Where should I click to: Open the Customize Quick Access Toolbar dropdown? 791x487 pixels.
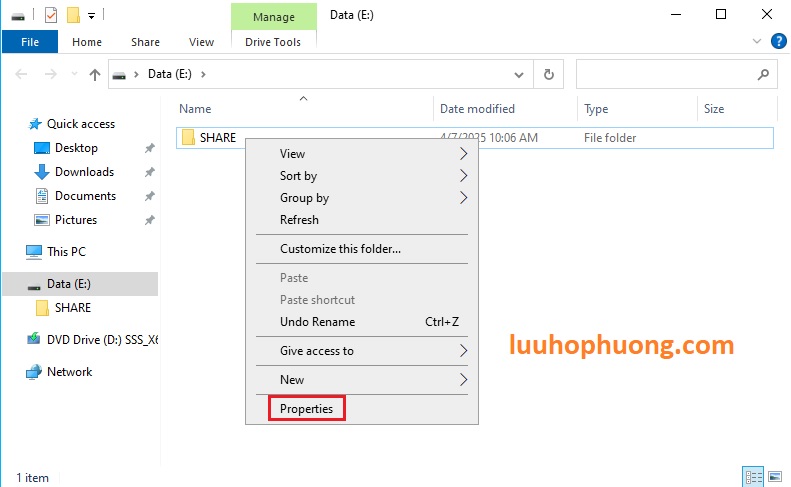(92, 16)
